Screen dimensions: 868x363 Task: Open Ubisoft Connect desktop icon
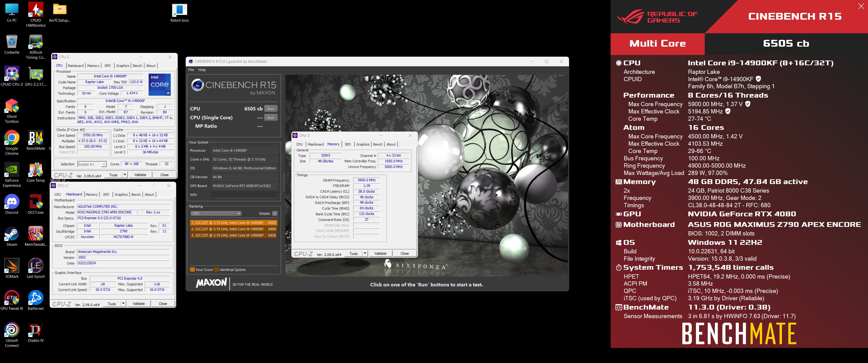pos(12,334)
